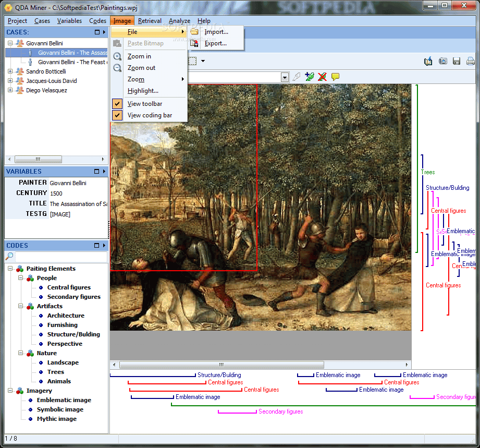480x448 pixels.
Task: Maximize the VARIABLES panel square icon
Action: point(96,171)
